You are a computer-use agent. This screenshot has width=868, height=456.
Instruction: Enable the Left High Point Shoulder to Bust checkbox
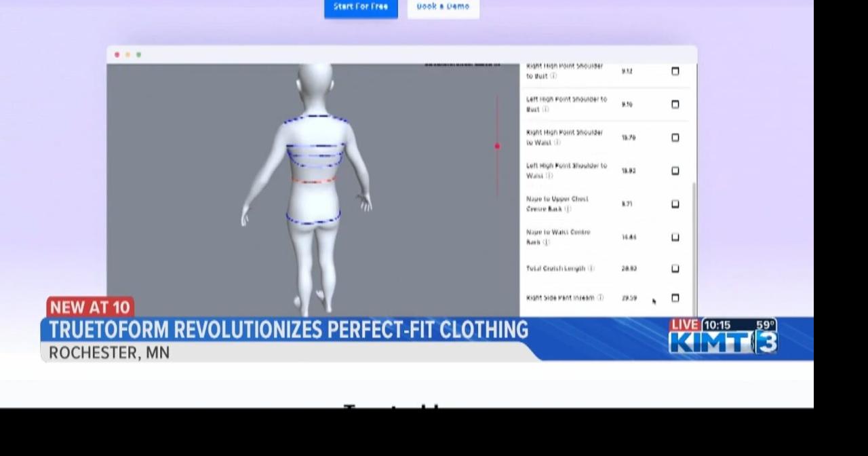tap(675, 104)
